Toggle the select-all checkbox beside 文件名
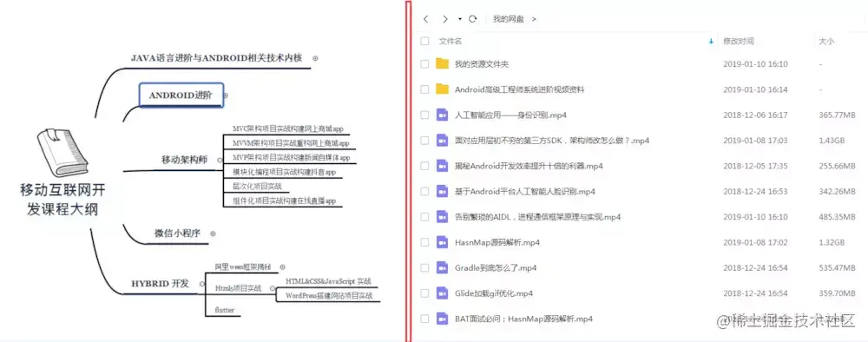The width and height of the screenshot is (868, 342). coord(424,41)
